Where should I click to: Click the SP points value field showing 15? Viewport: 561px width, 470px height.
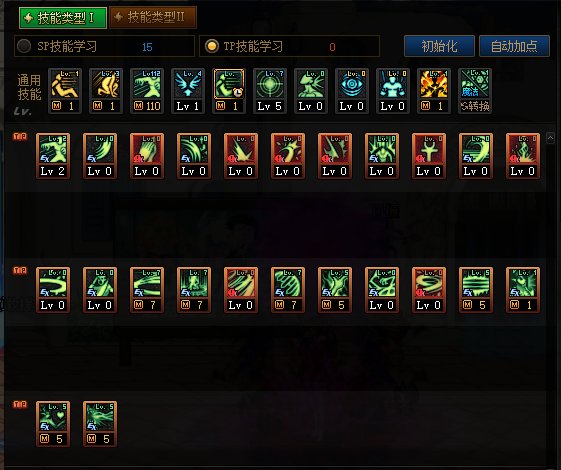click(x=147, y=47)
